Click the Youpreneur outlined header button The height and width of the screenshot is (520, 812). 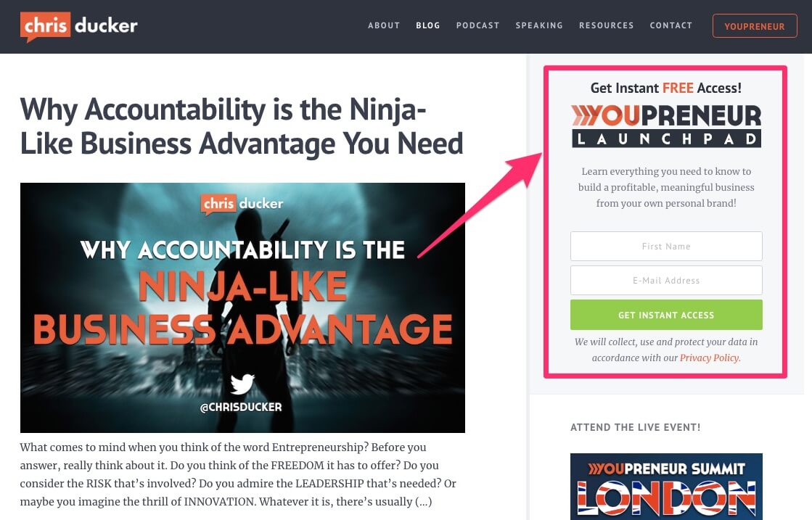755,26
